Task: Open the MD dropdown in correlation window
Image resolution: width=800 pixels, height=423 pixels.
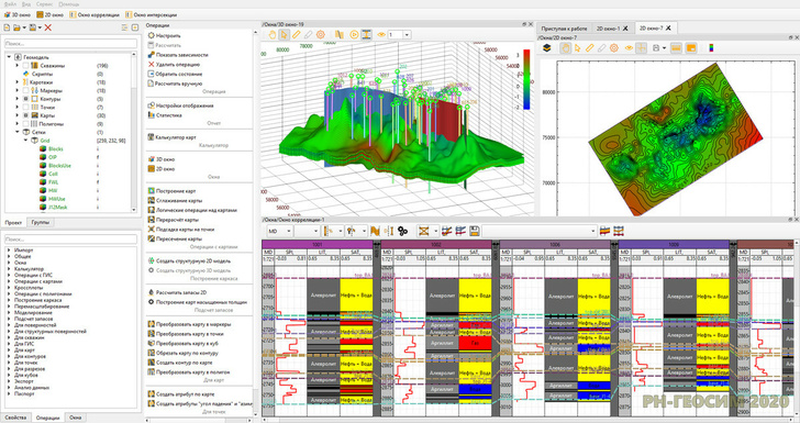Action: [281, 231]
